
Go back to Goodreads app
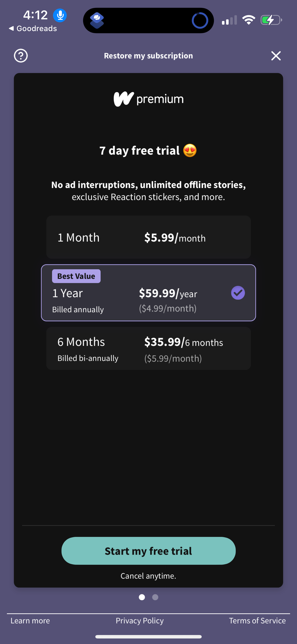click(33, 29)
